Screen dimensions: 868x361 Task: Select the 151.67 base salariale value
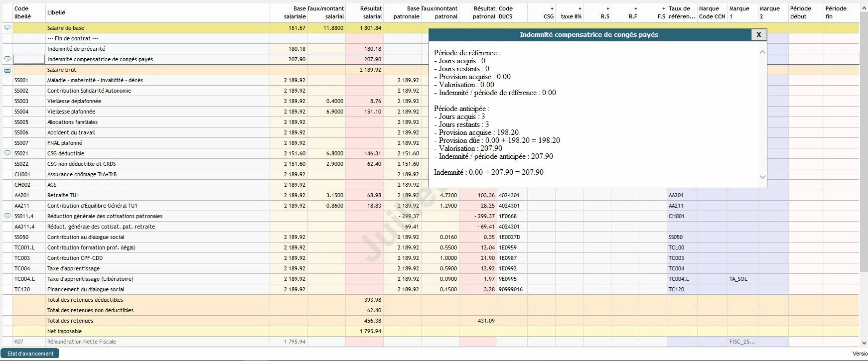[297, 28]
